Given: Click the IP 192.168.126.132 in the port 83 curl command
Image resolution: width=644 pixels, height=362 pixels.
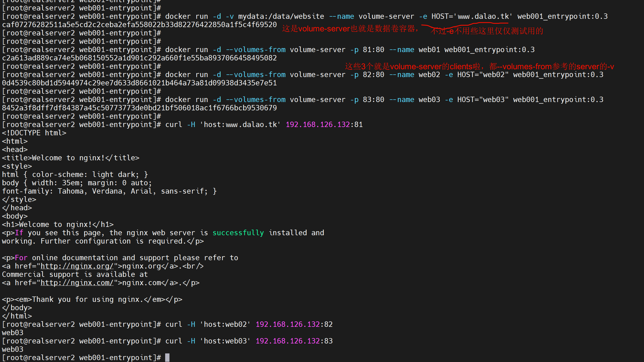Looking at the screenshot, I should coord(288,341).
